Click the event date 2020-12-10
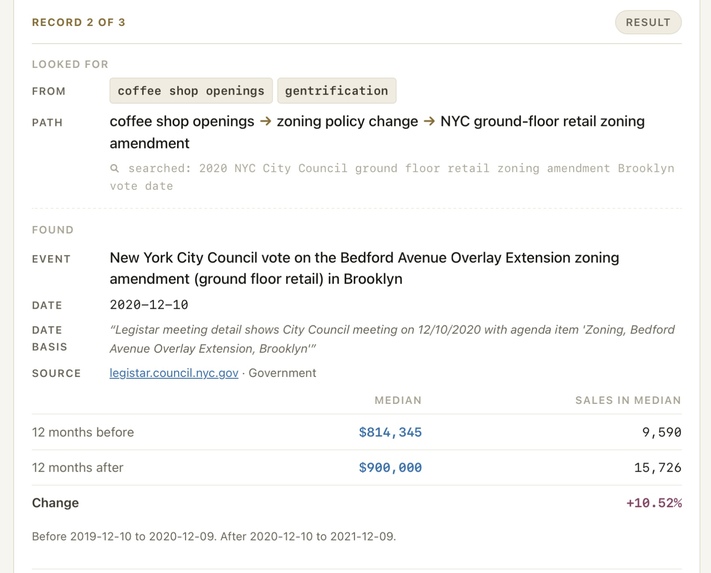Screen dimensions: 711x573 [x=149, y=305]
